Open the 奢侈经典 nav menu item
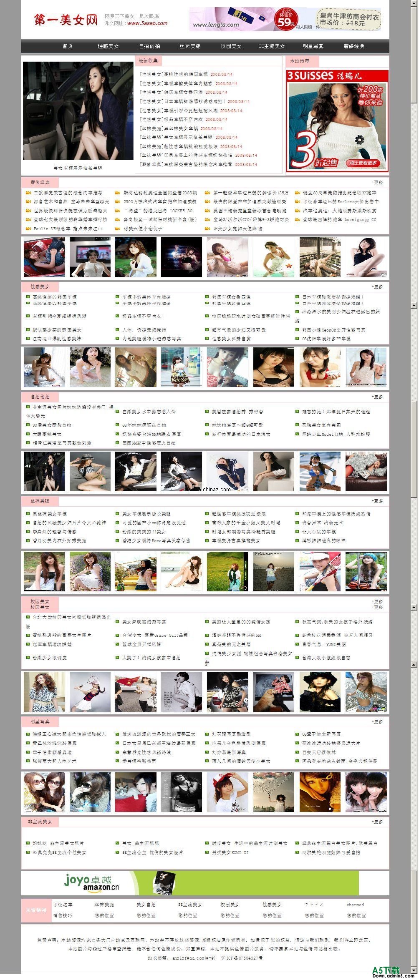Viewport: 419px width, 980px height. pyautogui.click(x=354, y=46)
